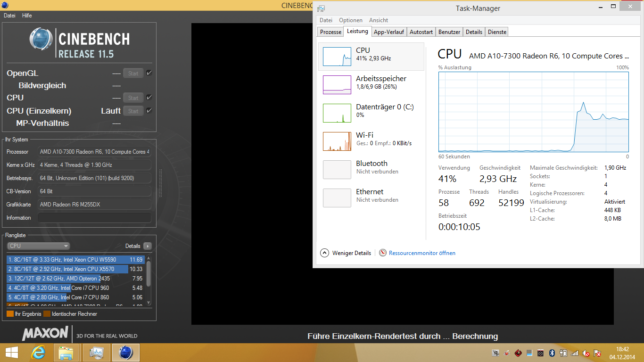Click the camera app tray icon

pos(540,353)
